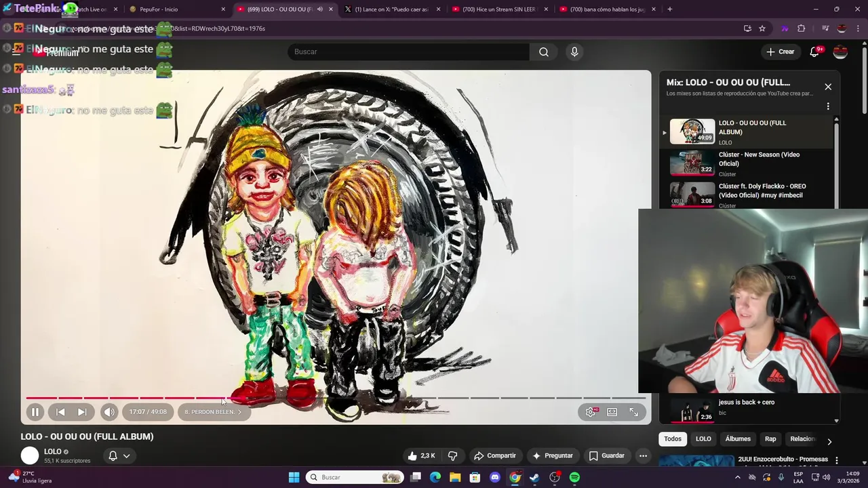
Task: Select the LOLO filter chip
Action: pyautogui.click(x=703, y=439)
